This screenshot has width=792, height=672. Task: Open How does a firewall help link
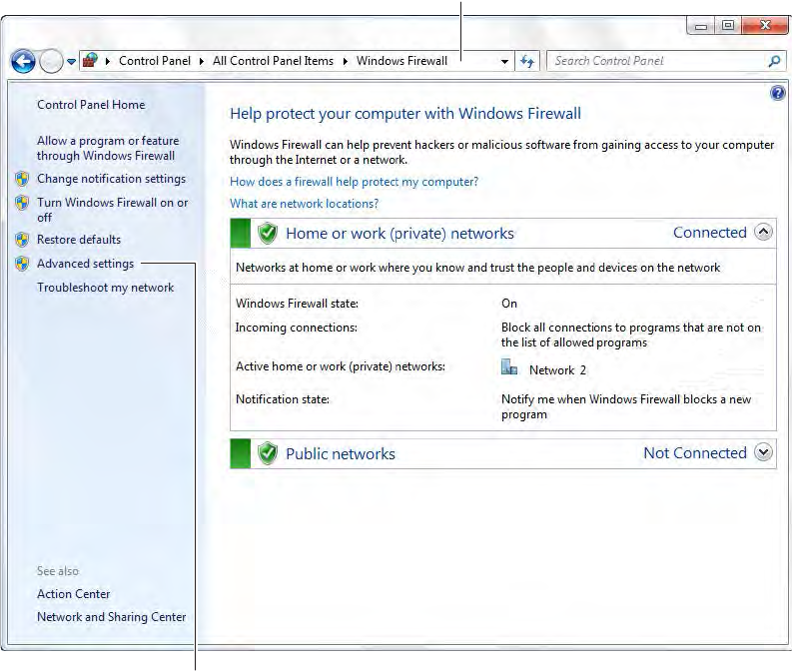coord(354,182)
